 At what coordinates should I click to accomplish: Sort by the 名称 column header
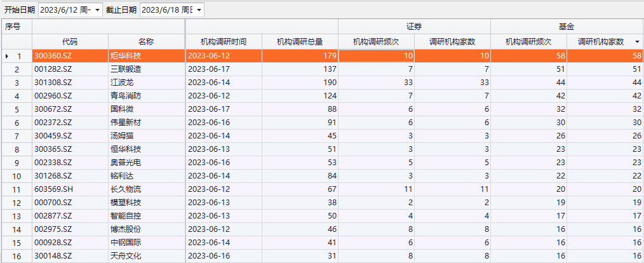point(146,42)
